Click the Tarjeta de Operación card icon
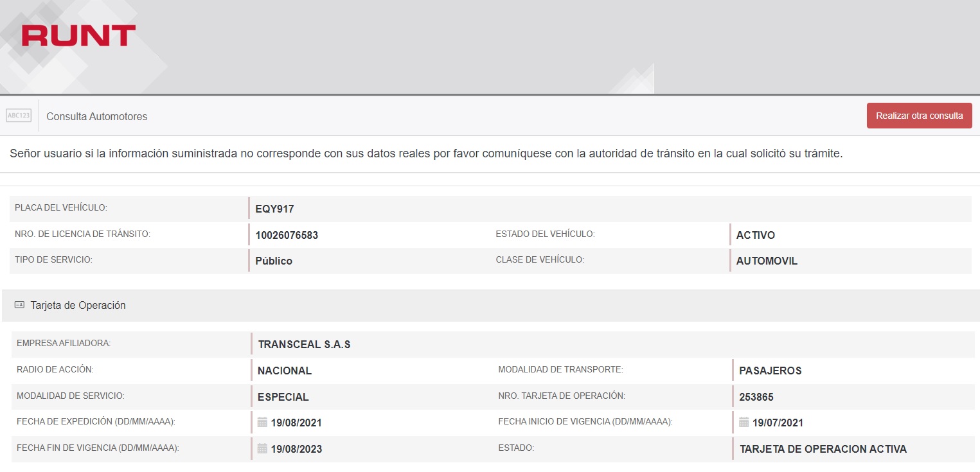Screen dimensions: 980x472 (19, 305)
